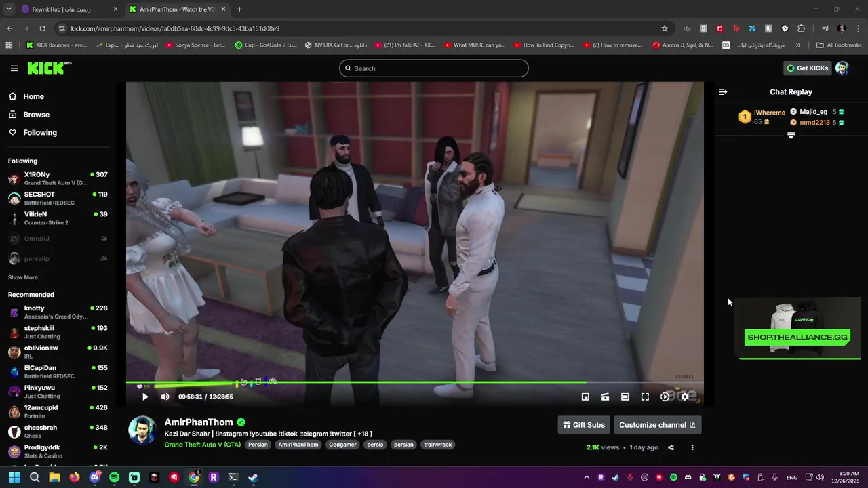868x488 pixels.
Task: Click the address bar URL
Action: click(175, 28)
